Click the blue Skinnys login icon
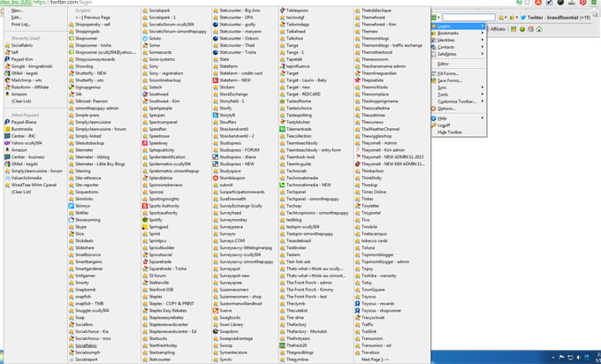 pyautogui.click(x=72, y=206)
